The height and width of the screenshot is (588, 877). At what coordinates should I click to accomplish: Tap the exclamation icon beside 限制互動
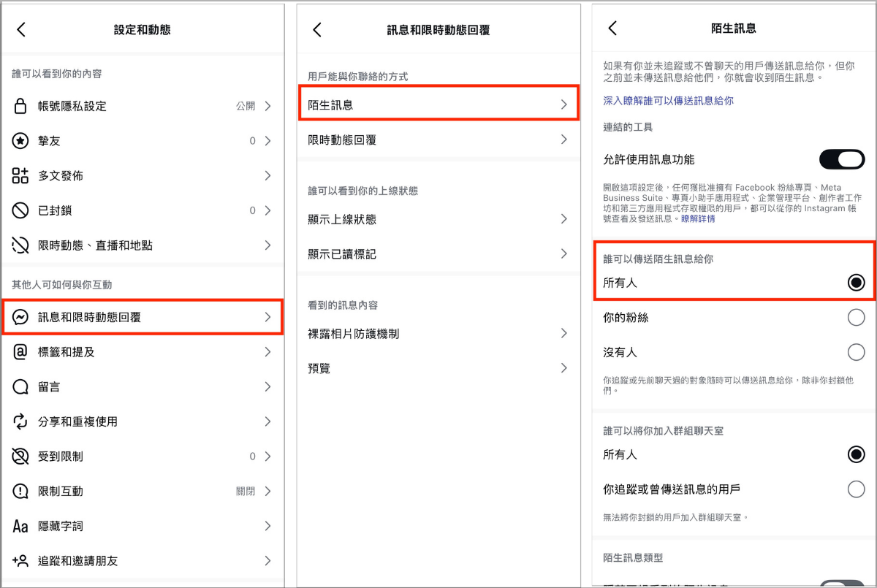[20, 491]
